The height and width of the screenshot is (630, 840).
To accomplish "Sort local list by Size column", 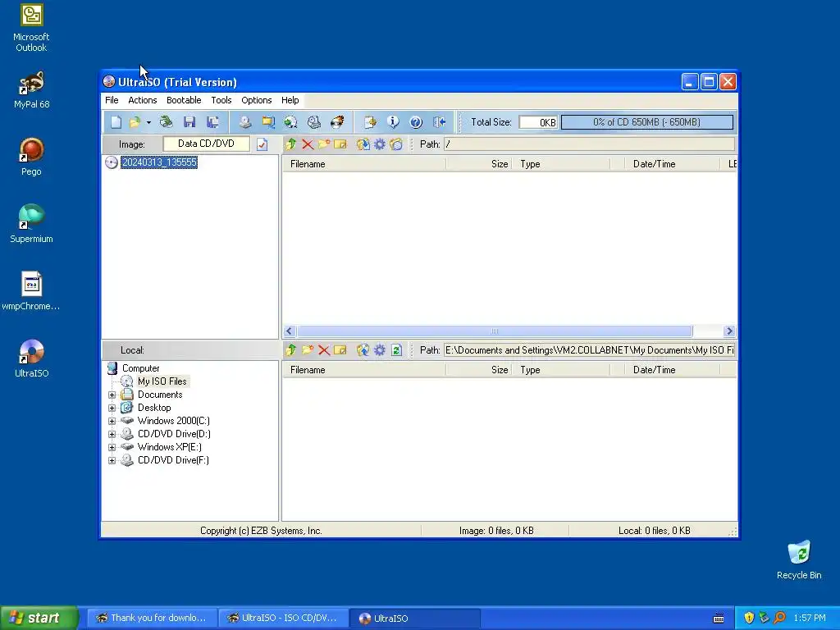I will (x=479, y=370).
